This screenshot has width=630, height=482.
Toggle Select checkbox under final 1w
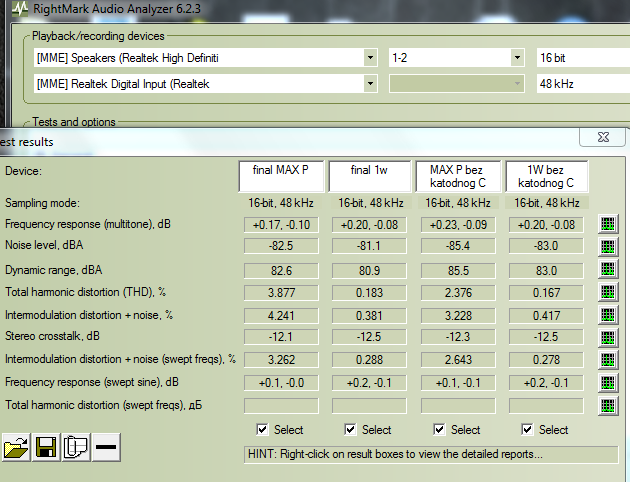(x=350, y=429)
